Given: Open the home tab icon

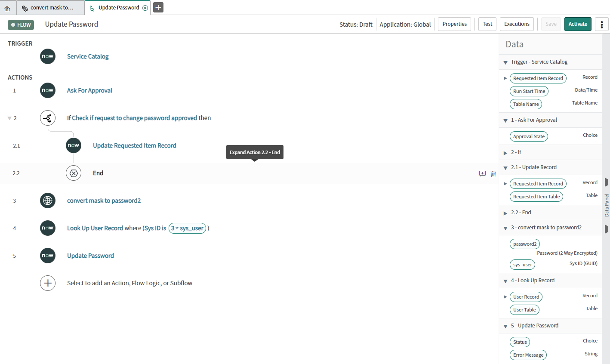Looking at the screenshot, I should (8, 7).
